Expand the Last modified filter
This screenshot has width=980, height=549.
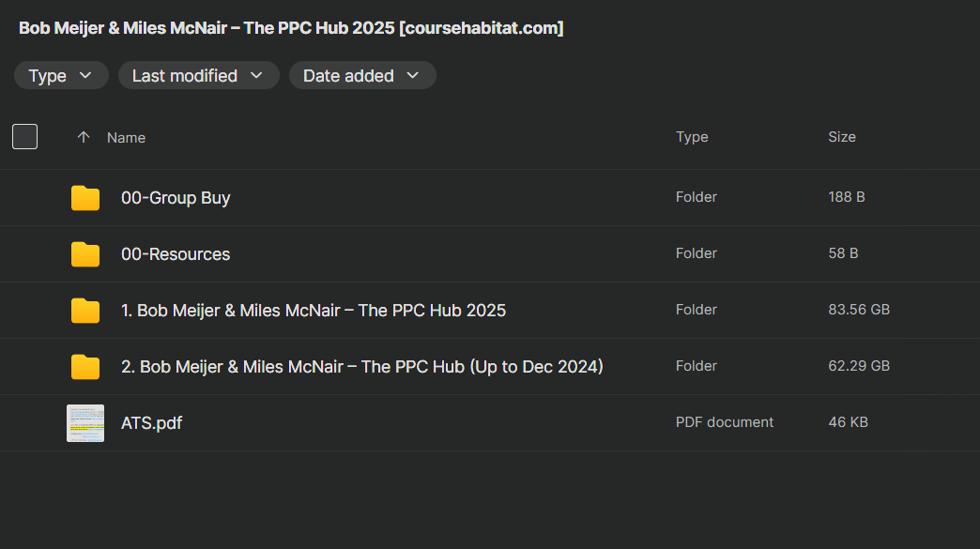(198, 76)
